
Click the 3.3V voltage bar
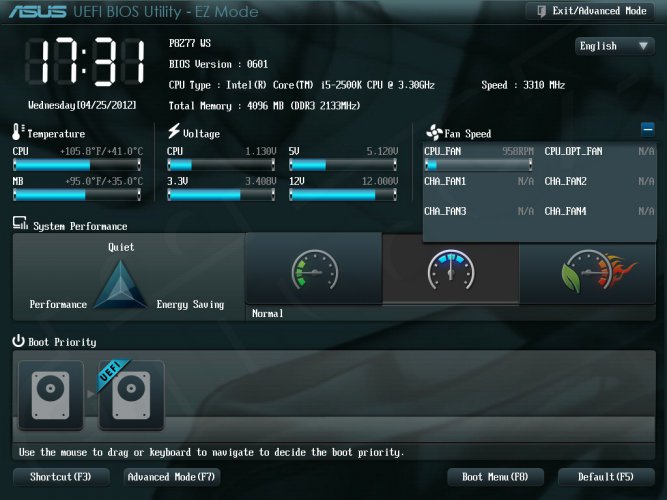coord(221,195)
